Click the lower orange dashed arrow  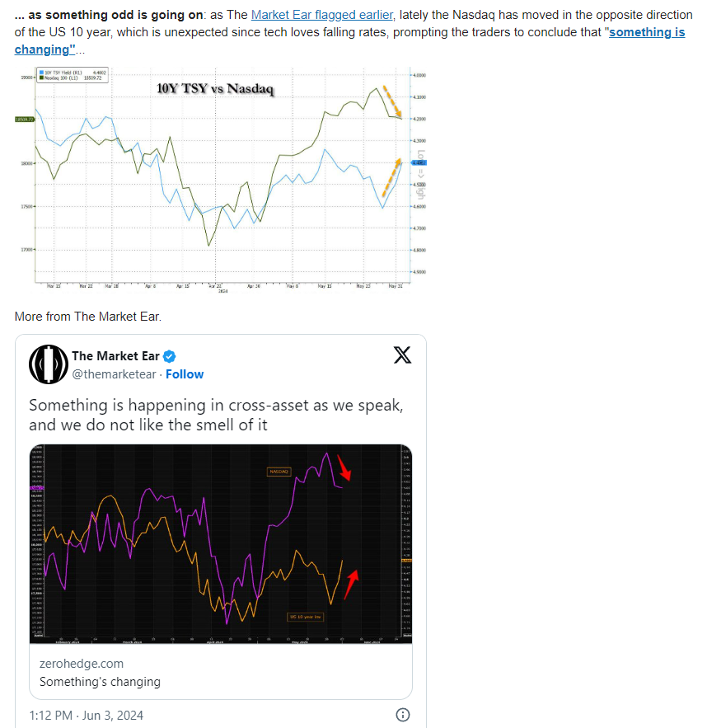[x=391, y=177]
